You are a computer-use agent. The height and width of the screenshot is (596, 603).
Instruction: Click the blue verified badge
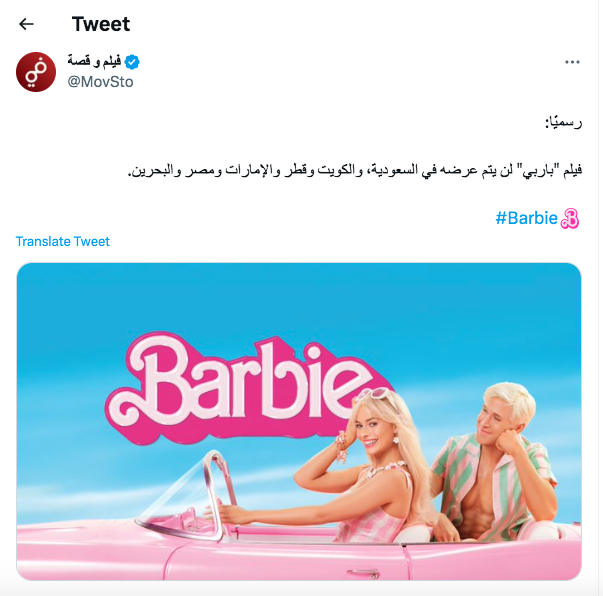pyautogui.click(x=132, y=62)
